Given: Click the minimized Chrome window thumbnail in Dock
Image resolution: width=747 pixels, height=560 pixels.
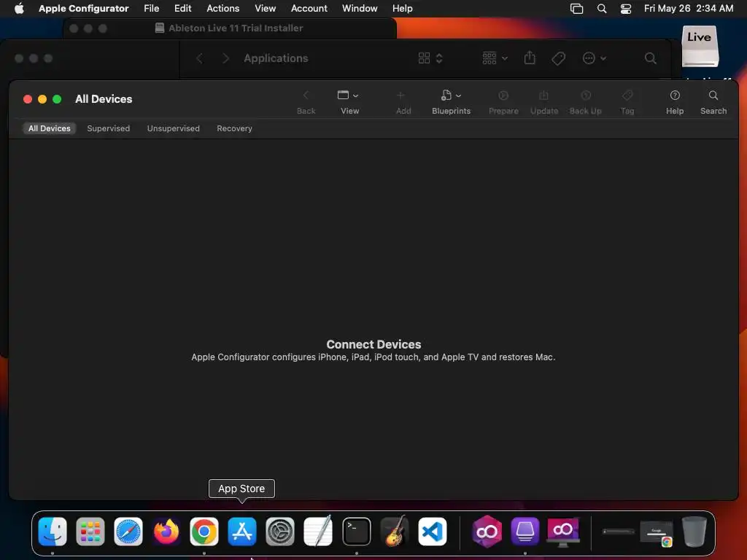Looking at the screenshot, I should pyautogui.click(x=657, y=532).
